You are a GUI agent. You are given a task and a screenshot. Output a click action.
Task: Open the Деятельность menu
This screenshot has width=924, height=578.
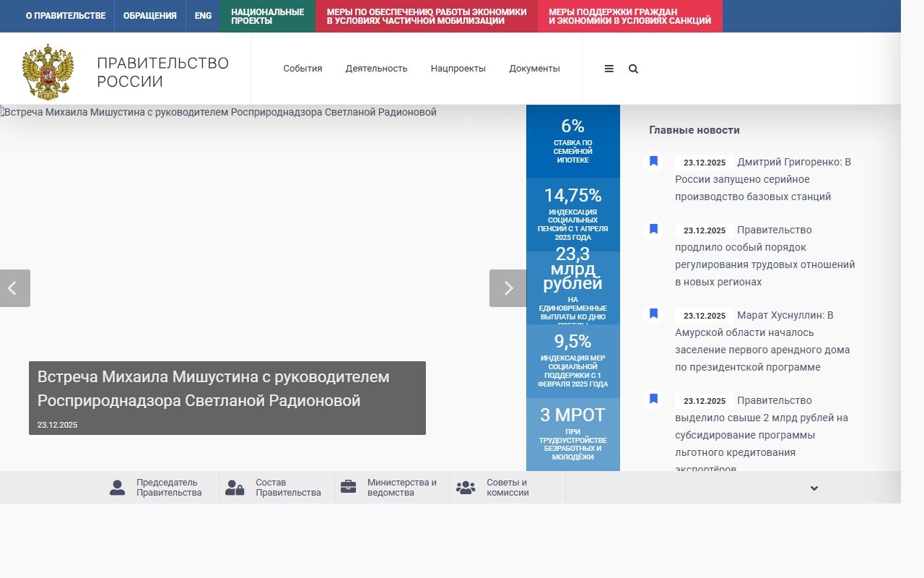[376, 69]
